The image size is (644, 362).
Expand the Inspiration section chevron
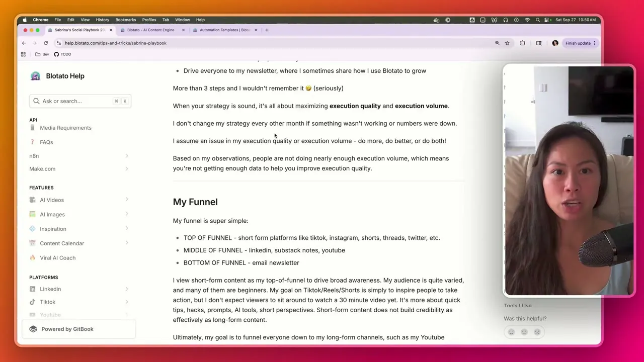click(127, 229)
